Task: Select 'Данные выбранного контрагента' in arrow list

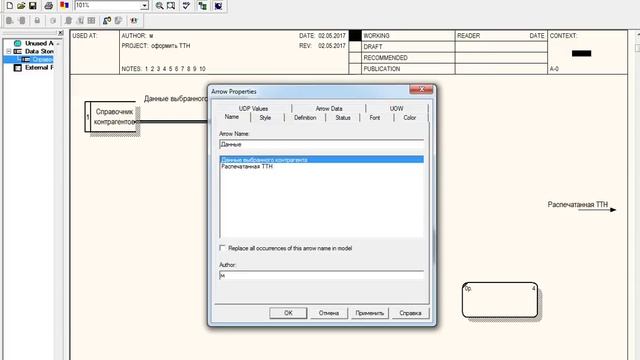Action: 322,160
